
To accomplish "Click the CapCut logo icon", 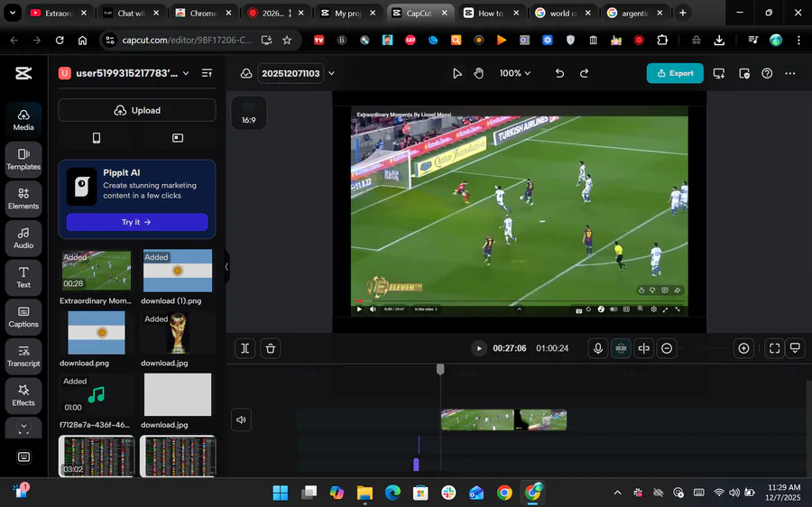I will (23, 74).
